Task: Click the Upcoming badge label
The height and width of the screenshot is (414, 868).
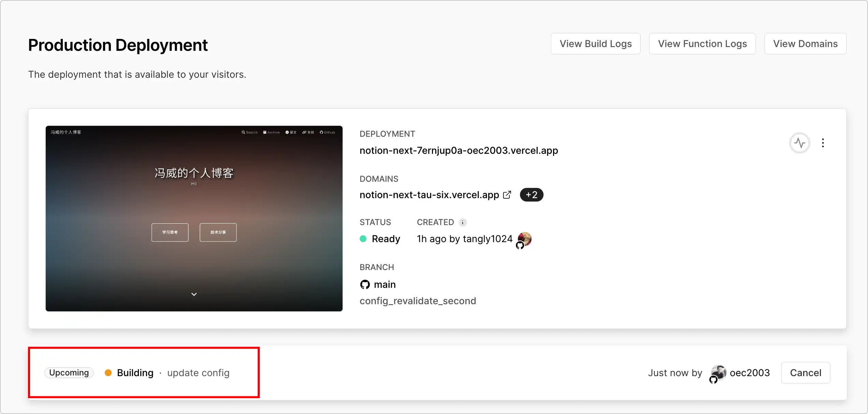Action: point(69,373)
